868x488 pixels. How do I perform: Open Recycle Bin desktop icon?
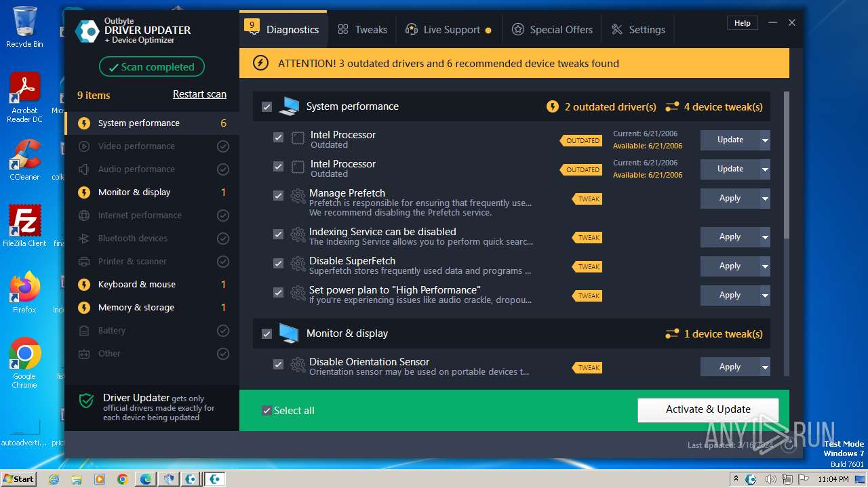[x=24, y=27]
